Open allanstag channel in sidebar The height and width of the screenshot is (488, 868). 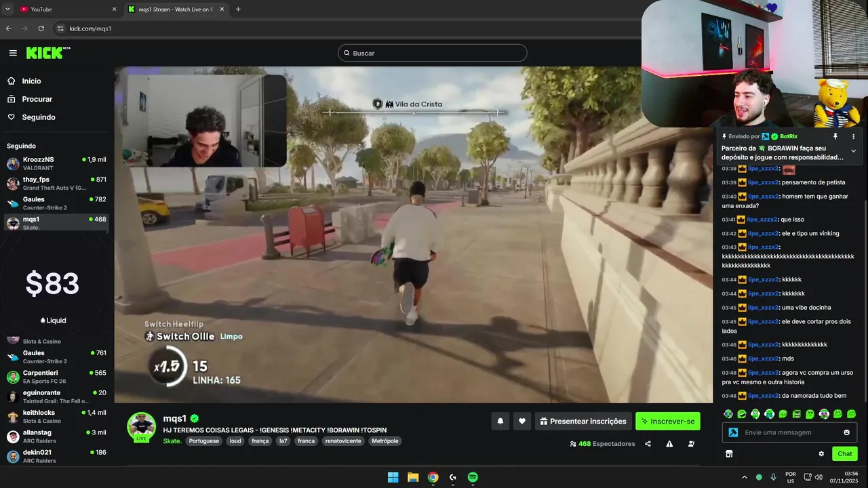click(57, 436)
